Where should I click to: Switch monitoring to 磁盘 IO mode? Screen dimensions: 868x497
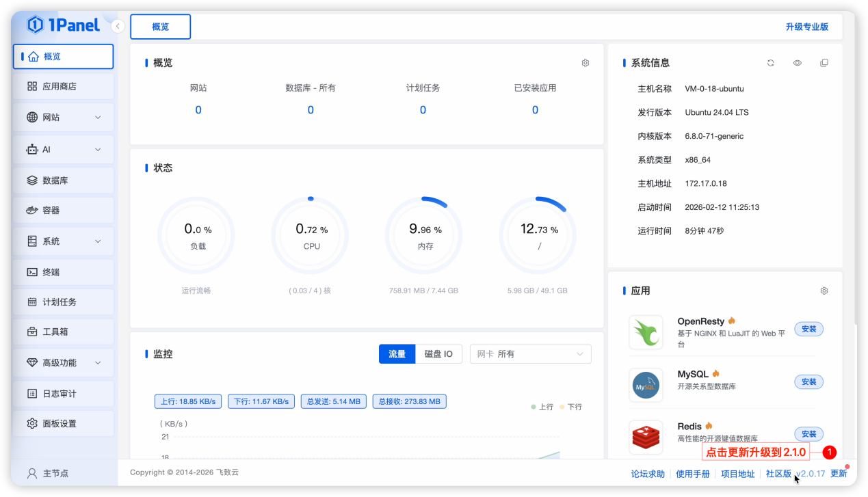[x=438, y=353]
